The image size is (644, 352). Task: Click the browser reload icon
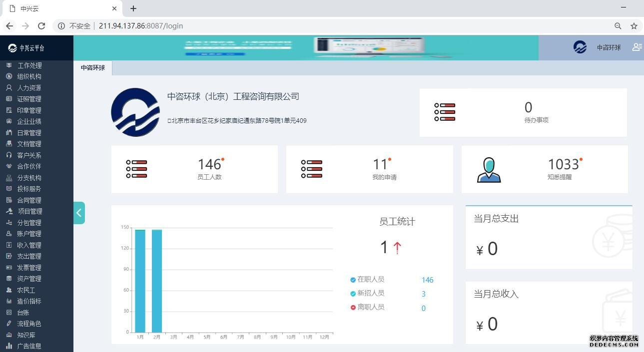tap(41, 26)
